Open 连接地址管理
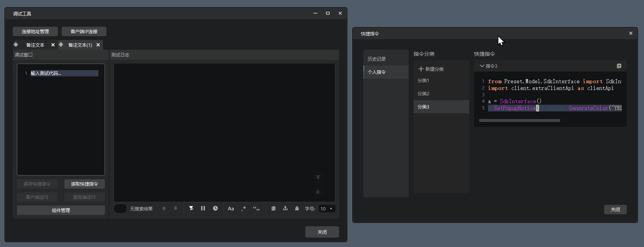This screenshot has height=247, width=644. point(35,31)
